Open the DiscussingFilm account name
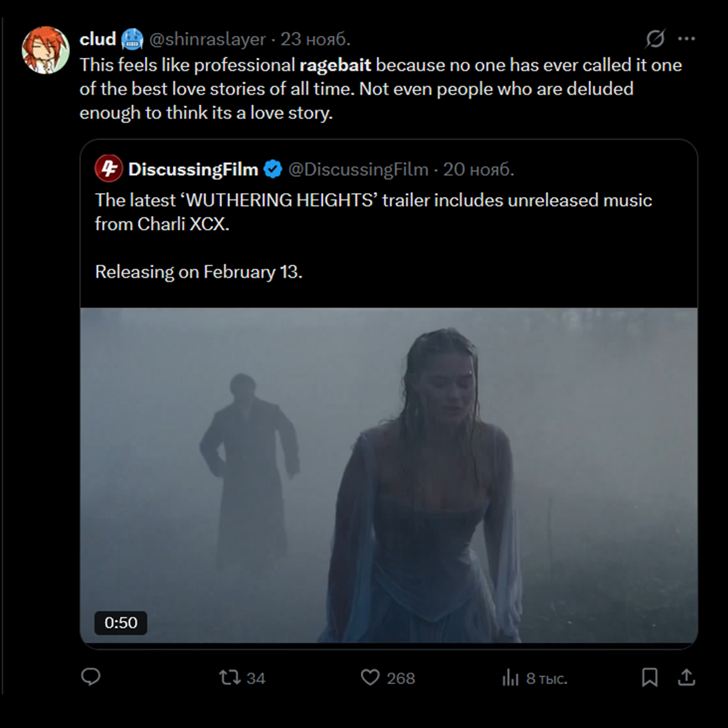Screen dimensions: 728x728 (193, 169)
